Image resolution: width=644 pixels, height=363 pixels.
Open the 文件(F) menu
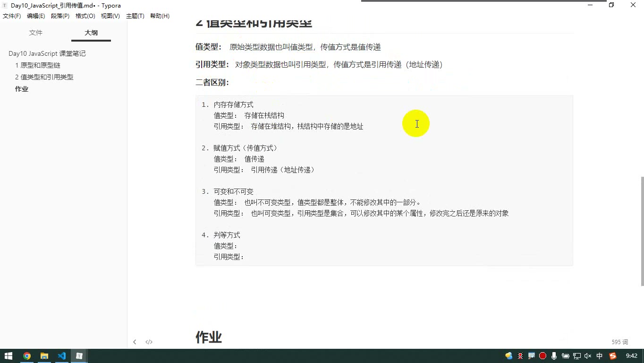pos(12,16)
